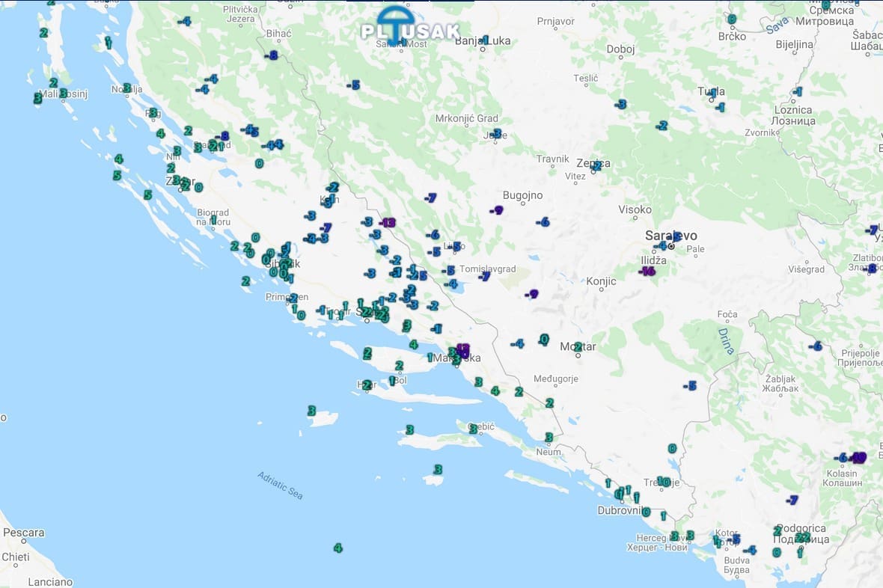Open the -6 marker near Prijepolje
The height and width of the screenshot is (588, 883).
coord(816,346)
